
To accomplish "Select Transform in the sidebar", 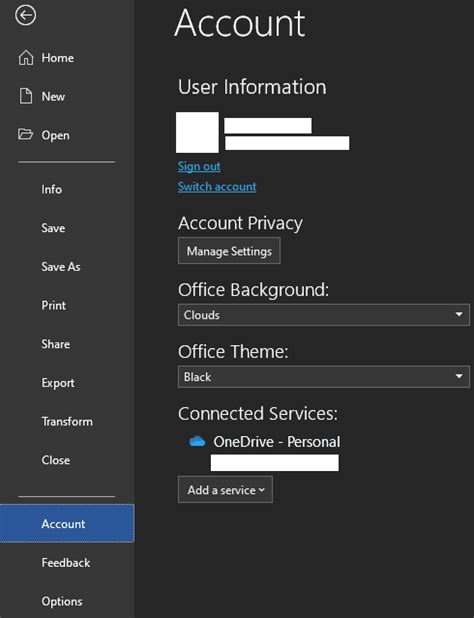I will click(67, 421).
